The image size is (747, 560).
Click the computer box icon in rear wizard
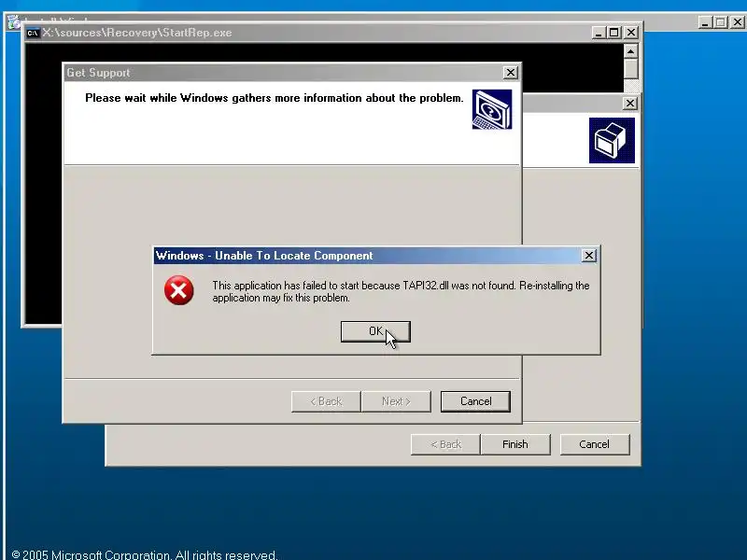(612, 141)
